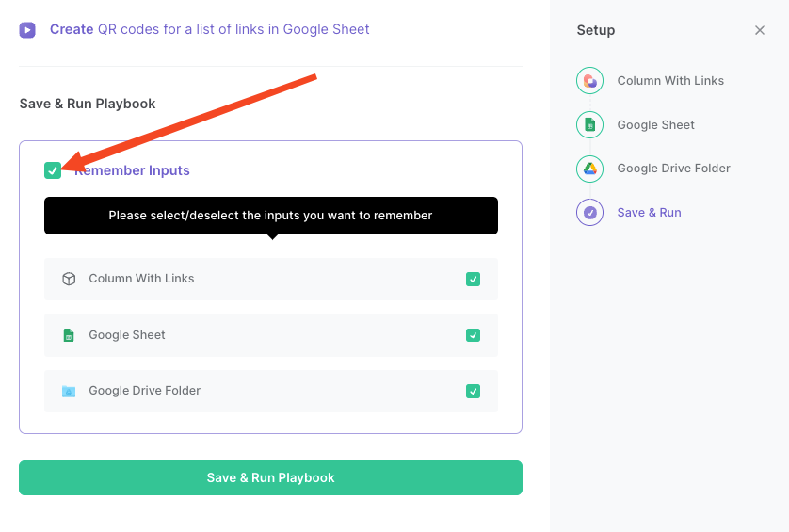Screen dimensions: 789x532
Task: Click the Column With Links step icon in Setup
Action: (589, 81)
